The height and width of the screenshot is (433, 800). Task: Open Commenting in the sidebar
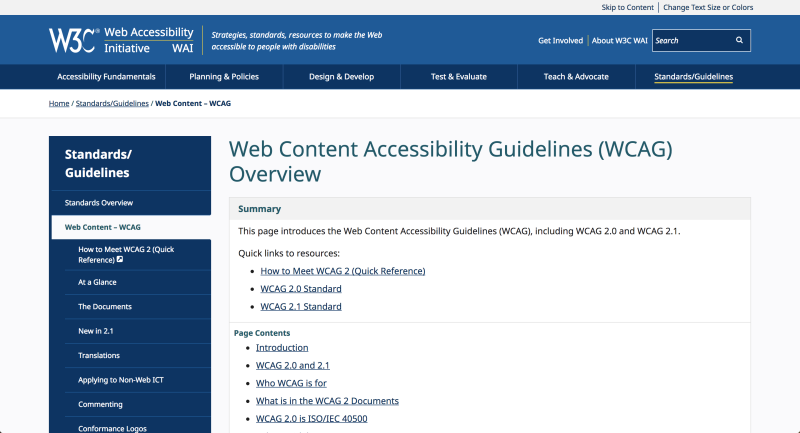(138, 404)
